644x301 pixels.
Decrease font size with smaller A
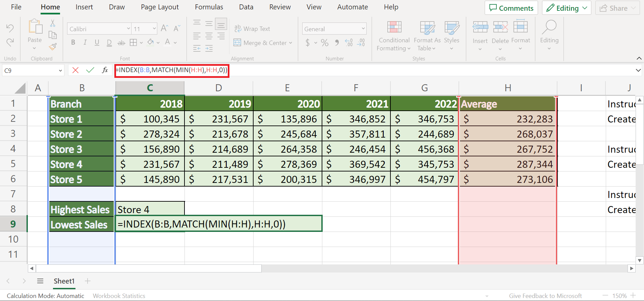[177, 28]
